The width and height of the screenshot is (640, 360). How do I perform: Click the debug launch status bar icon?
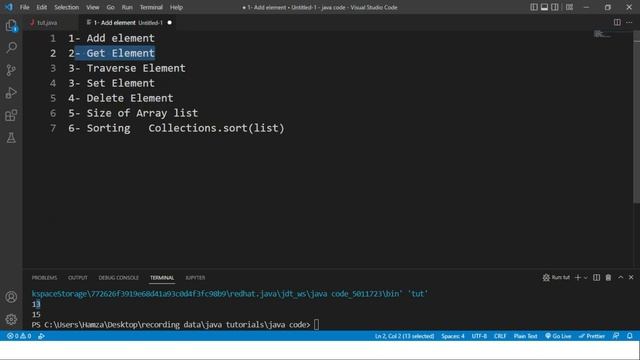pos(41,336)
